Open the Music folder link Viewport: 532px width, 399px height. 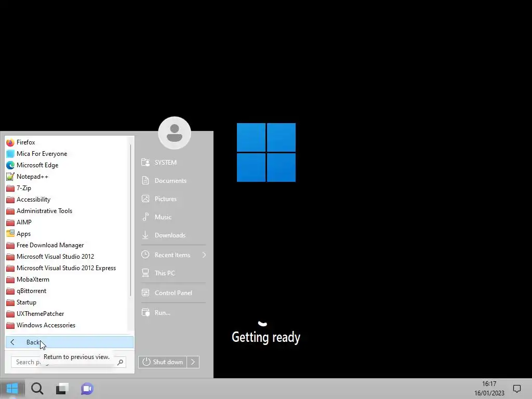tap(174, 217)
